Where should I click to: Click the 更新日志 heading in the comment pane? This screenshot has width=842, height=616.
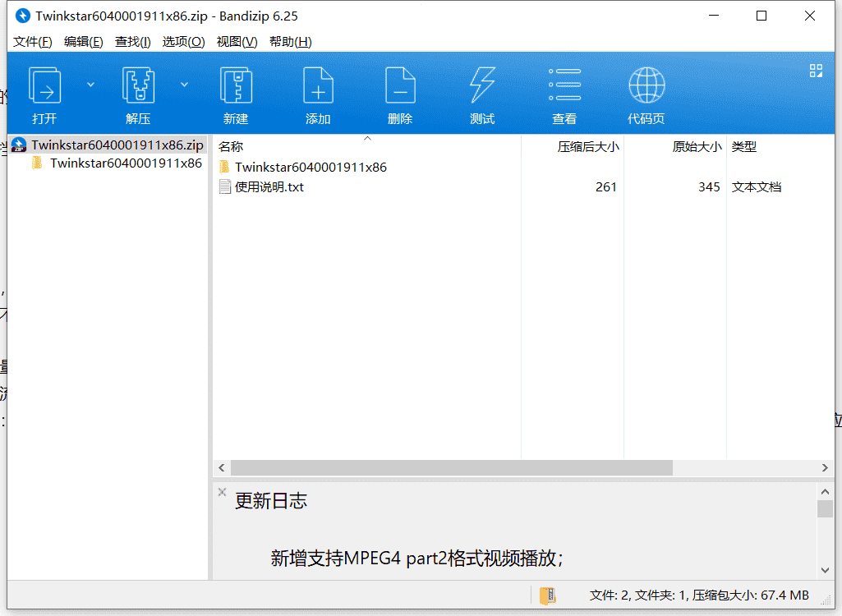270,501
